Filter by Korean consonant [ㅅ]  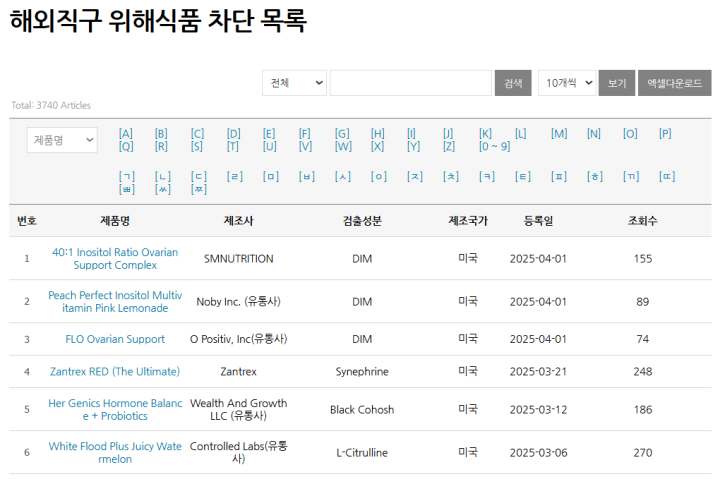click(343, 176)
